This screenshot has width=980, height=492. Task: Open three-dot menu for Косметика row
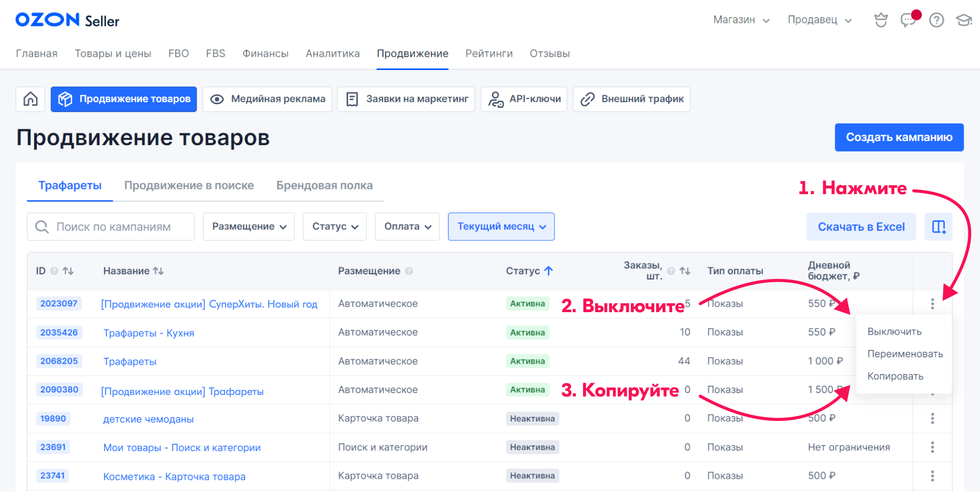933,476
